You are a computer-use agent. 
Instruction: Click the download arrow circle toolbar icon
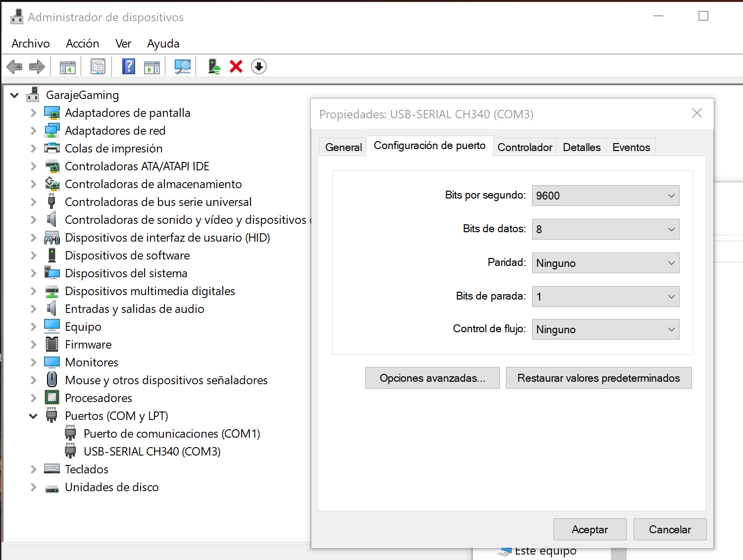259,66
